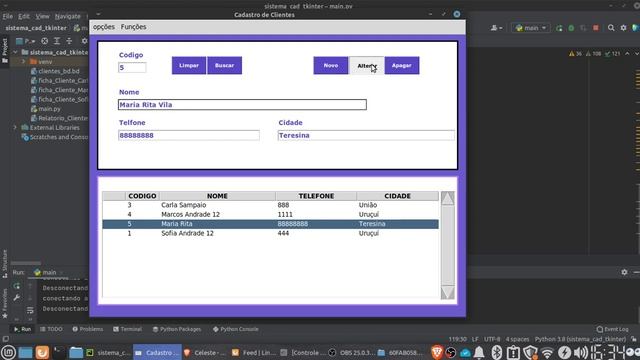640x360 pixels.
Task: Select the Marcos Andrade 12 row
Action: [270, 214]
